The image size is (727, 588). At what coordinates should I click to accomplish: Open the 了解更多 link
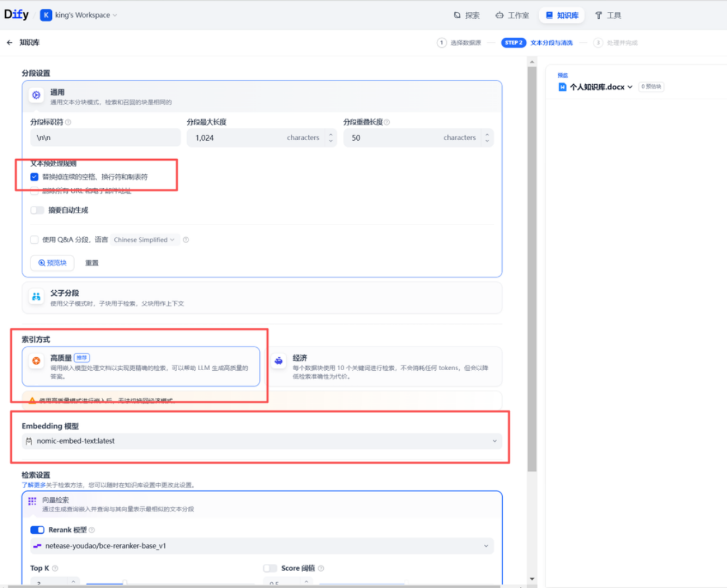pyautogui.click(x=34, y=485)
